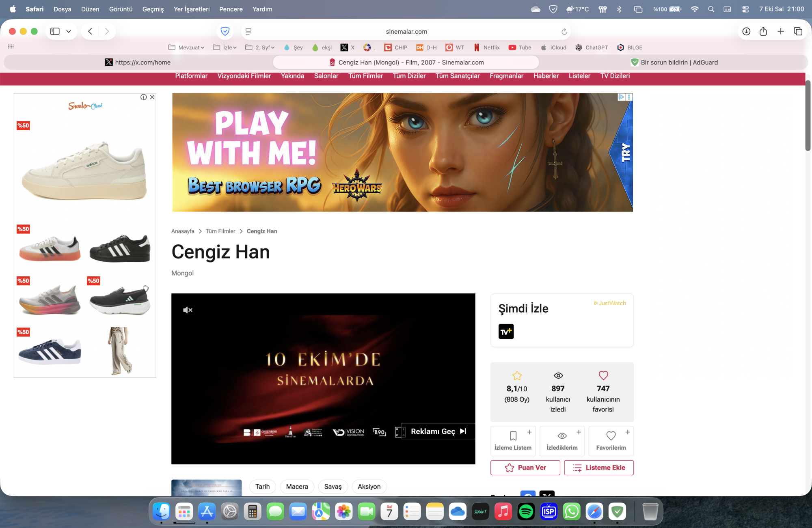
Task: Show tab overview icon
Action: pos(798,31)
